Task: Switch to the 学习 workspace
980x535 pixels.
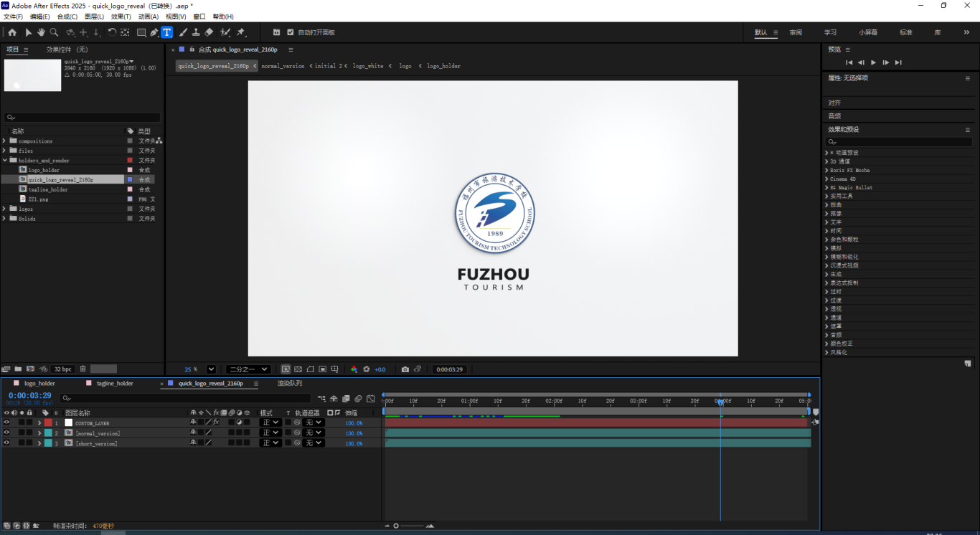Action: click(830, 32)
